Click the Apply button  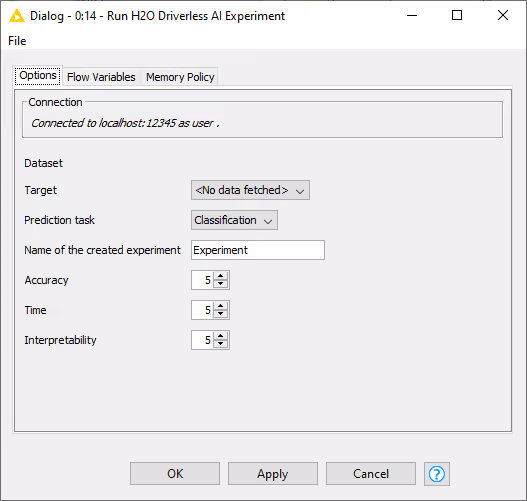click(273, 474)
